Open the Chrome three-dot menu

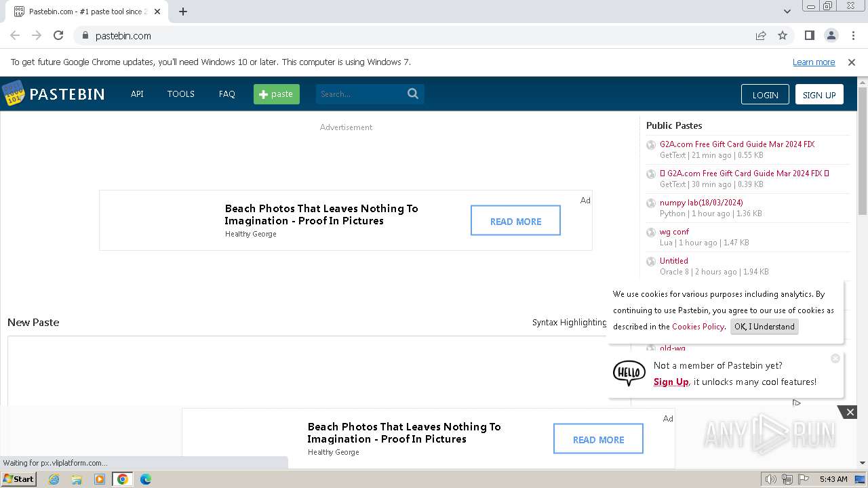click(852, 35)
